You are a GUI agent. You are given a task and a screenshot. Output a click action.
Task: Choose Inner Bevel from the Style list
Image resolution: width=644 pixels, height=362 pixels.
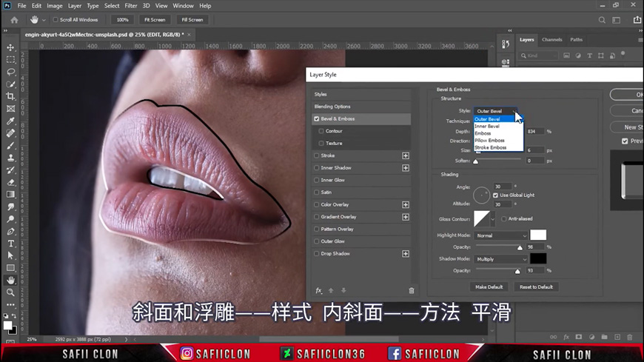point(487,126)
